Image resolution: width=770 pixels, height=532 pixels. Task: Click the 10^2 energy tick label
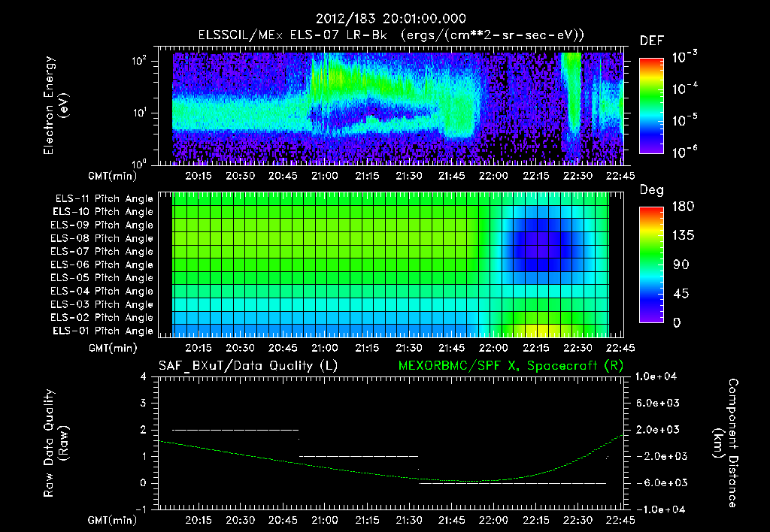pyautogui.click(x=139, y=60)
